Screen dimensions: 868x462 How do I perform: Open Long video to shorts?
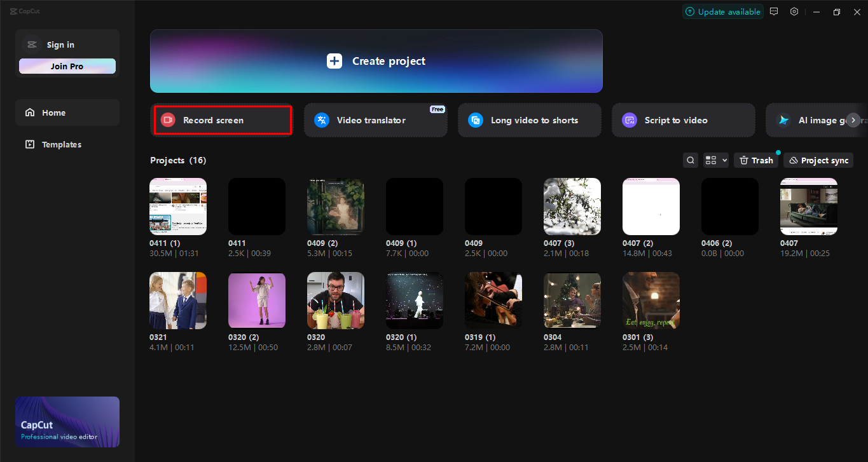529,120
